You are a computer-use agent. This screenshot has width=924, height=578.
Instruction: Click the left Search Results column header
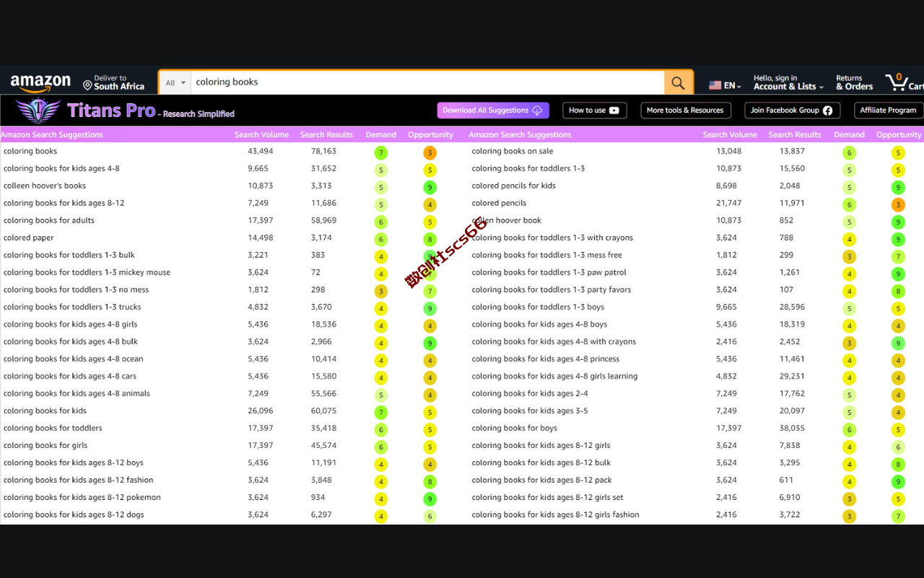pyautogui.click(x=326, y=134)
